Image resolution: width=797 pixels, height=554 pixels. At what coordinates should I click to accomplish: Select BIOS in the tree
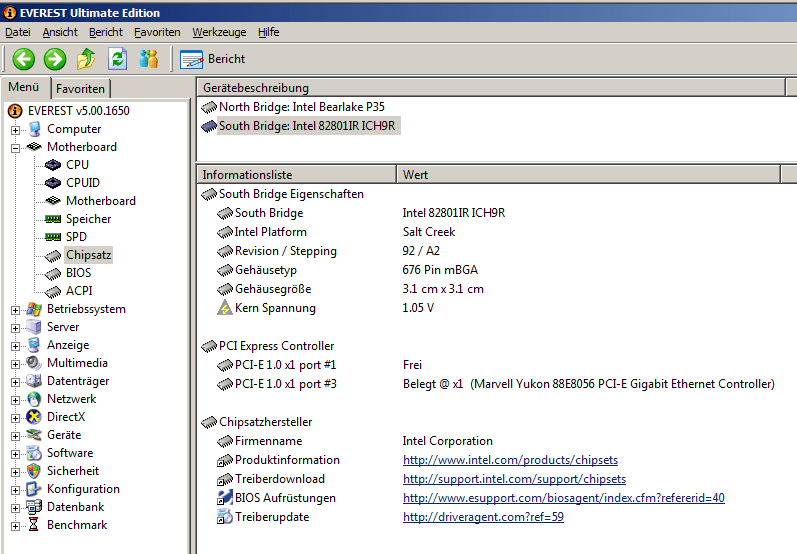point(78,273)
